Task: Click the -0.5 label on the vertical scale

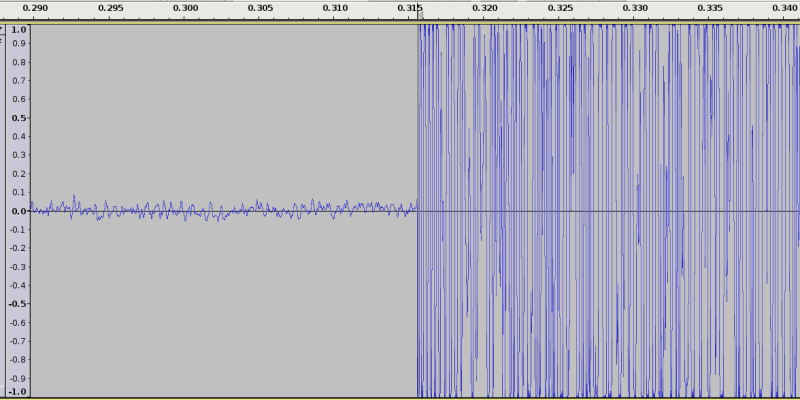Action: (x=17, y=304)
